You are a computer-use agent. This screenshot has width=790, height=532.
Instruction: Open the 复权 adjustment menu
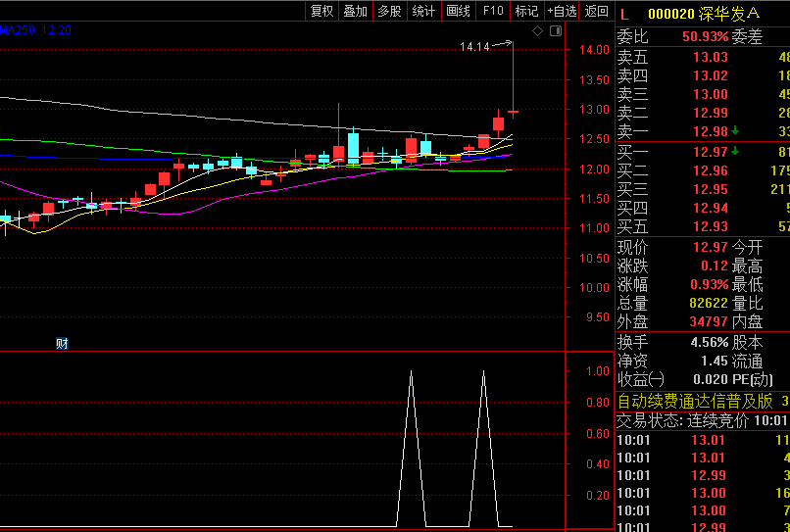(321, 11)
